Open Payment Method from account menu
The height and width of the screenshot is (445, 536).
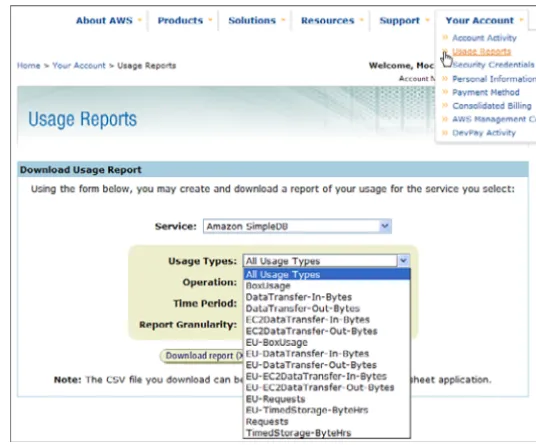tap(485, 92)
